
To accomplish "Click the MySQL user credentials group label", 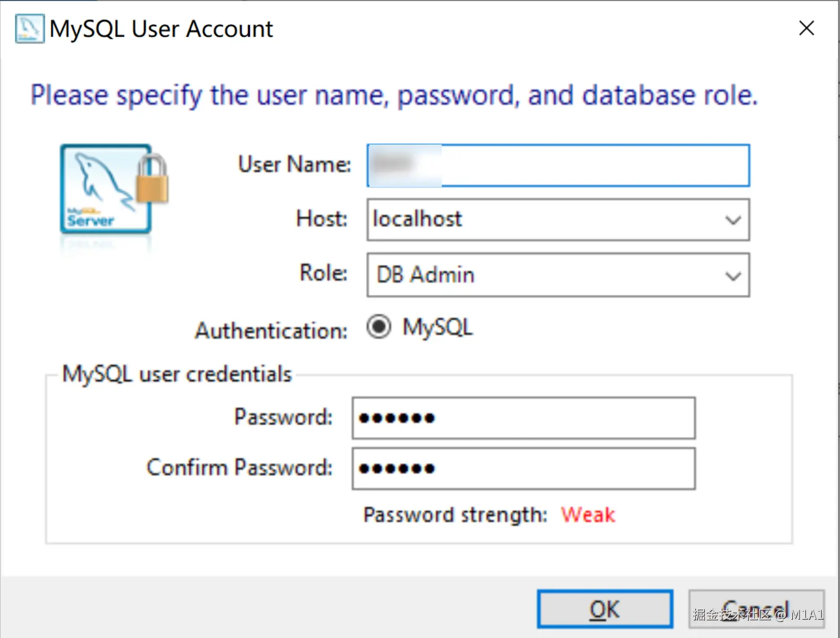I will point(177,375).
